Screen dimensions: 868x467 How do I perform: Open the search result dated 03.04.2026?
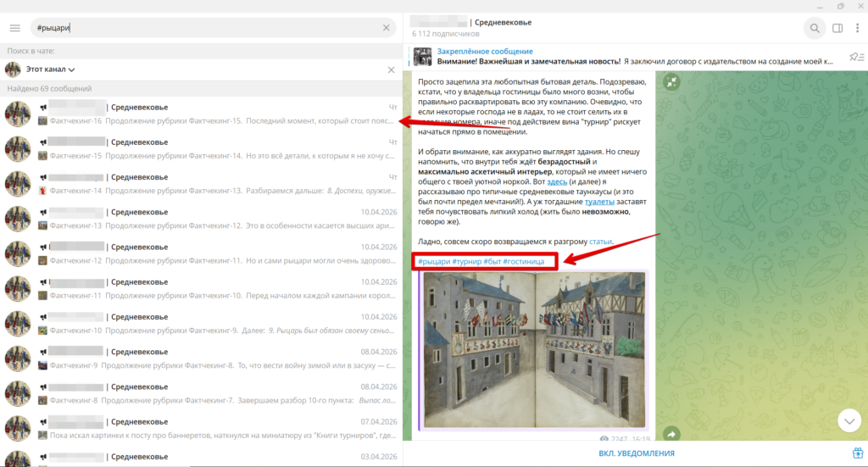click(x=201, y=457)
